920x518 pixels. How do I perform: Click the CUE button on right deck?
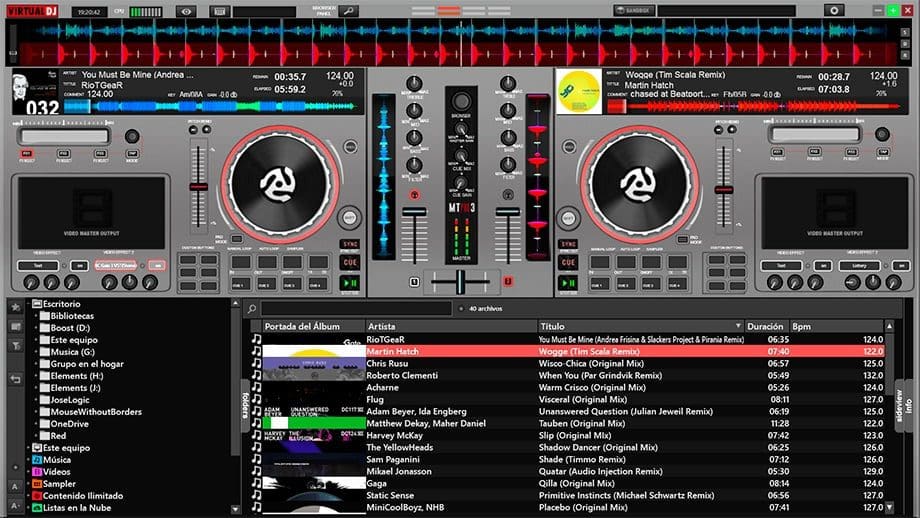click(568, 262)
